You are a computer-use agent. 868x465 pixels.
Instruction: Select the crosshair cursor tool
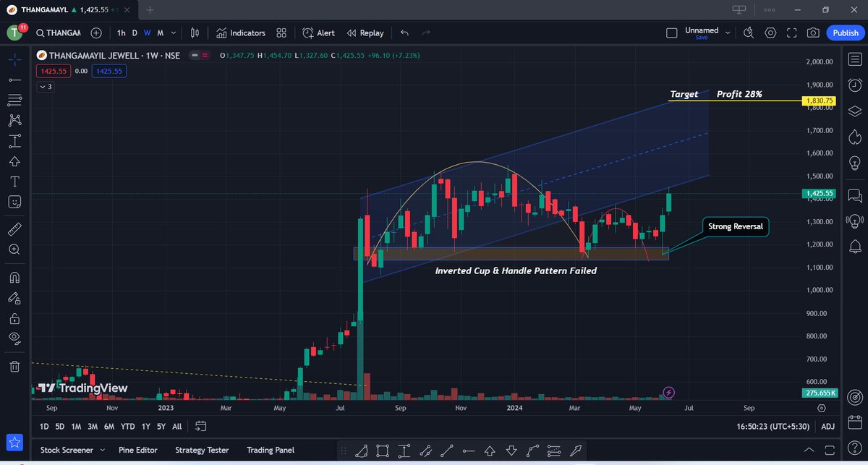(x=14, y=59)
